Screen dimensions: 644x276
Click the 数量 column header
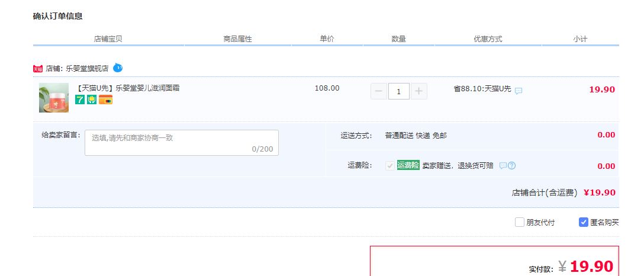pos(398,39)
